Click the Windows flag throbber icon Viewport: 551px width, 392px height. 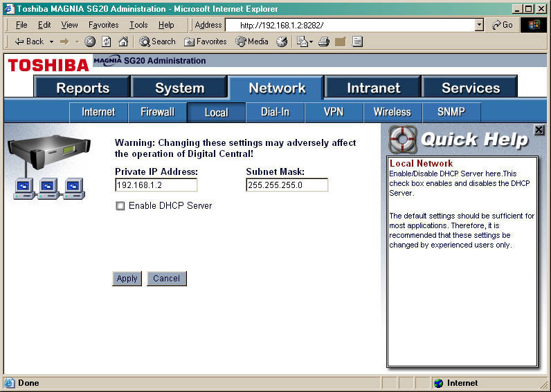(533, 25)
